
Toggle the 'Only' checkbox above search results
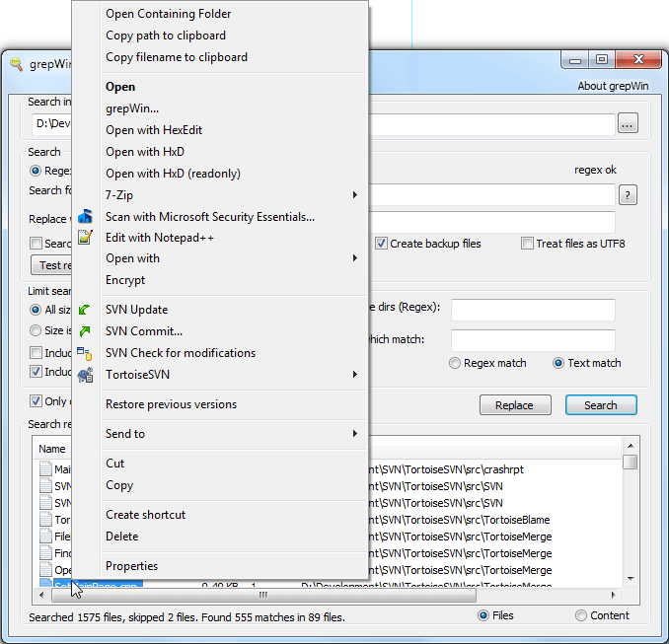pyautogui.click(x=36, y=401)
